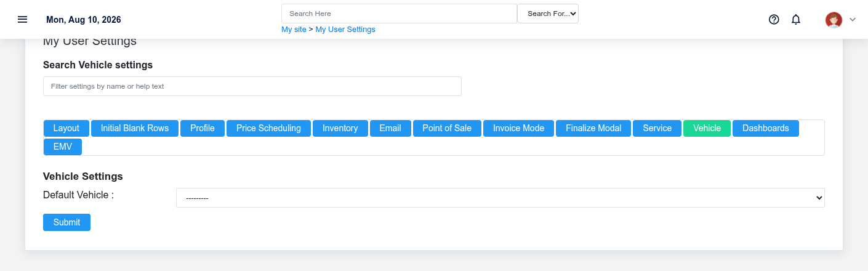Open the Search For dropdown
The width and height of the screenshot is (868, 271).
[548, 14]
